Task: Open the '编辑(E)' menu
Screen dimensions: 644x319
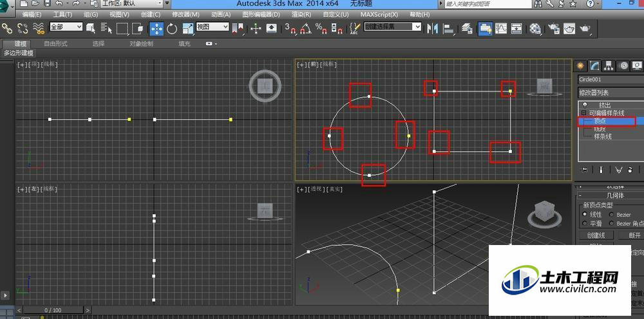Action: pyautogui.click(x=32, y=14)
